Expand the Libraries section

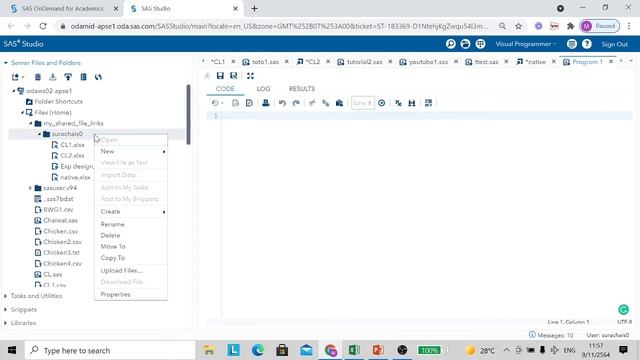pyautogui.click(x=6, y=323)
